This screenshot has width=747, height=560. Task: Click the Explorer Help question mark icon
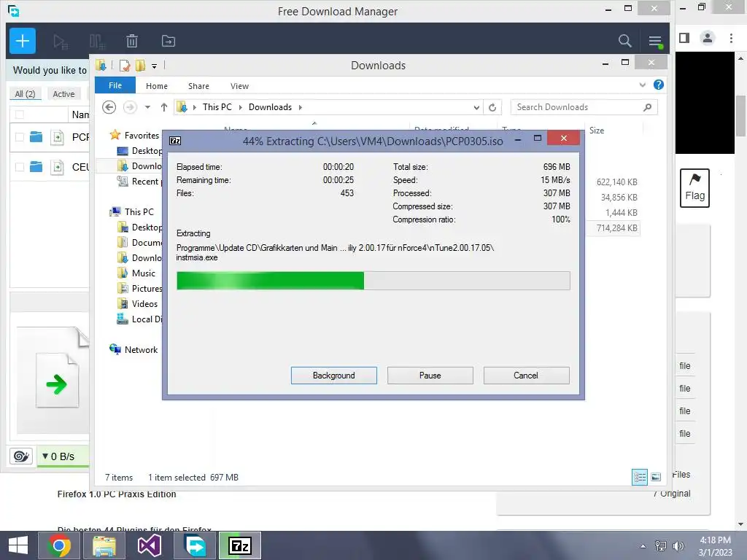point(659,85)
